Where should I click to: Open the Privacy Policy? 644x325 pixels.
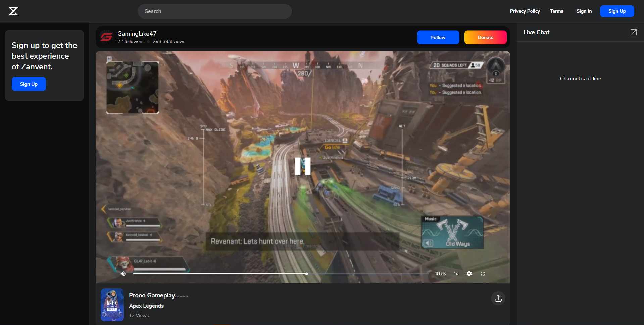525,11
